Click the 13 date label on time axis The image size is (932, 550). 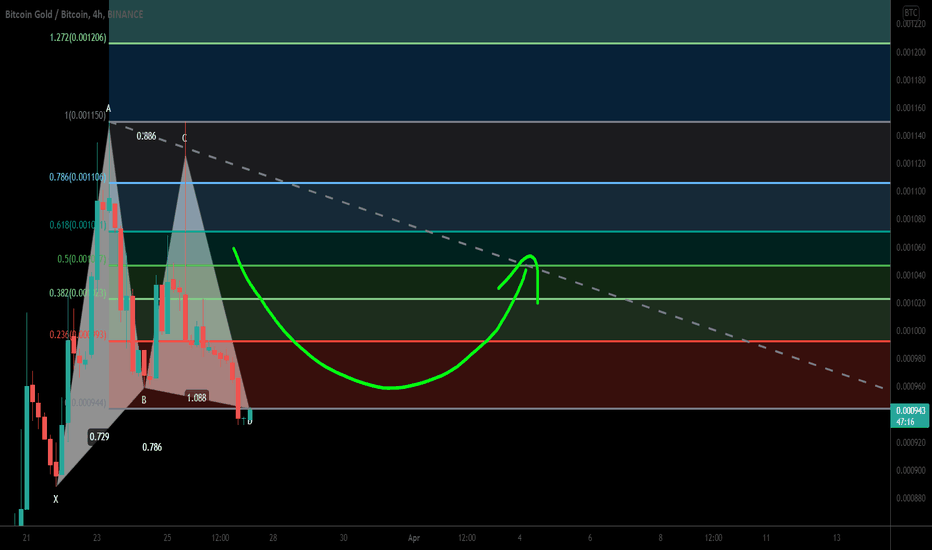(x=836, y=538)
